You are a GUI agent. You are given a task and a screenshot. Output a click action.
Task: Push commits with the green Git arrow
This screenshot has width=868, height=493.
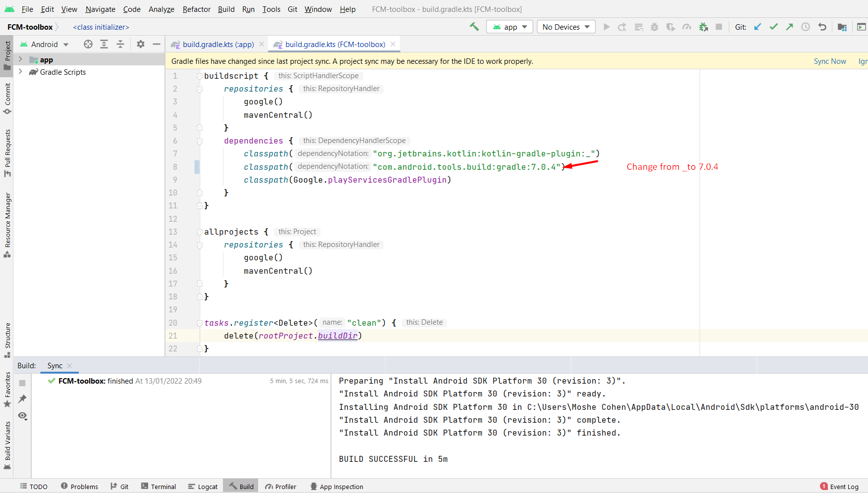(789, 27)
